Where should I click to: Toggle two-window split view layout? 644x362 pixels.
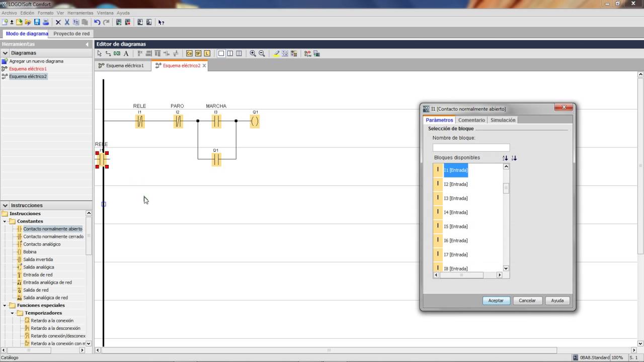click(x=230, y=53)
